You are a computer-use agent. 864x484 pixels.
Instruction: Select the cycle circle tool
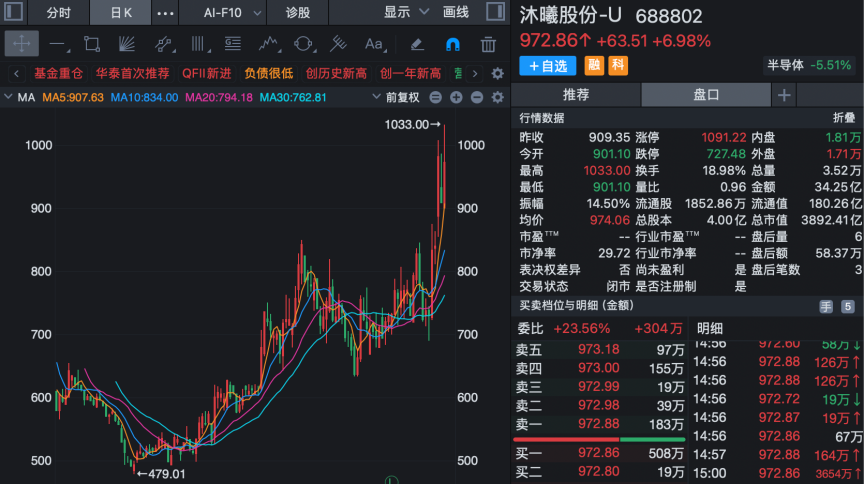tap(304, 44)
